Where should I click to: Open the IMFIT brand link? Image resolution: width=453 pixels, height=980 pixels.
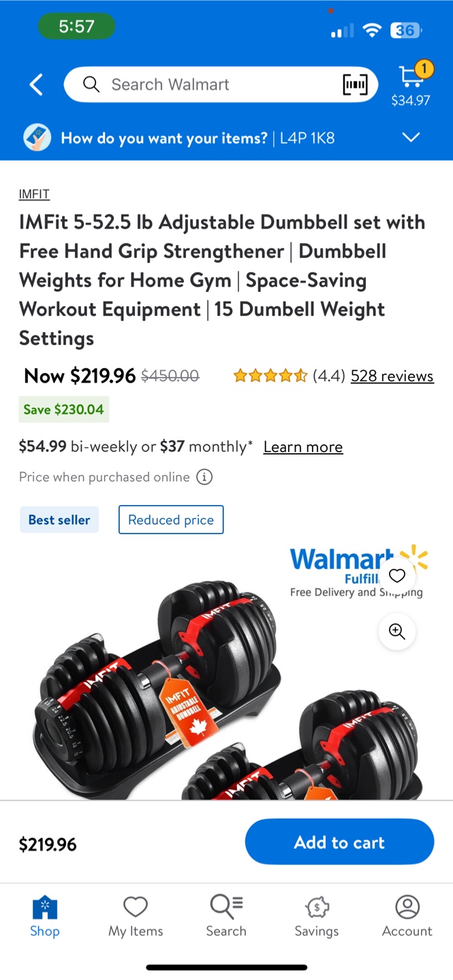[x=34, y=194]
